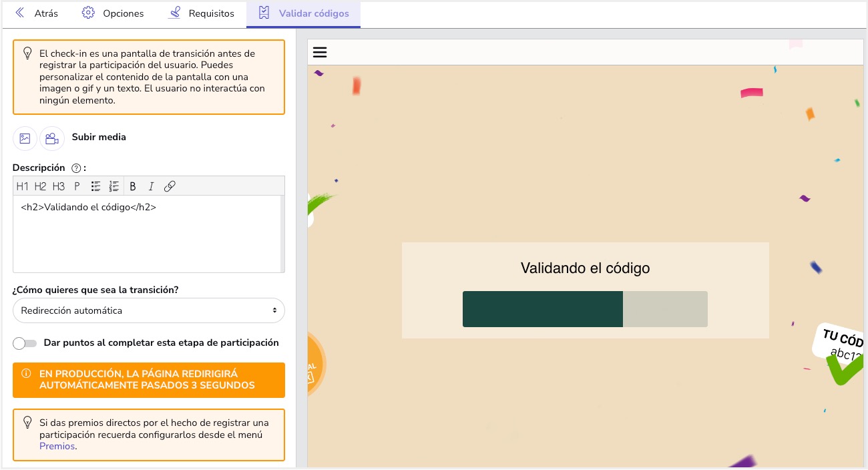Apply H3 heading format
The image size is (868, 470).
[x=59, y=186]
